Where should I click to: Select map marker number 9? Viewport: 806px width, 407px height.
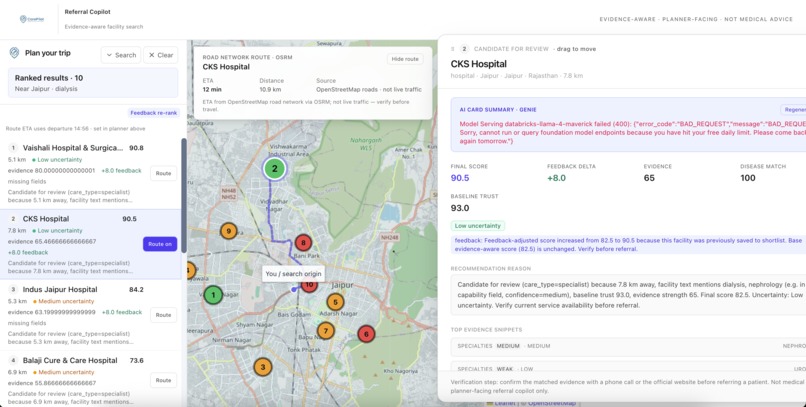[x=229, y=231]
